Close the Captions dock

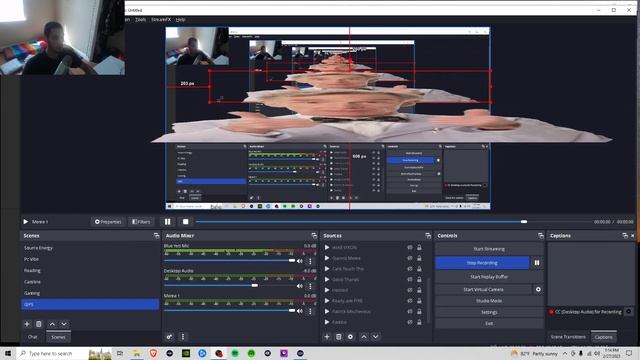tap(633, 236)
